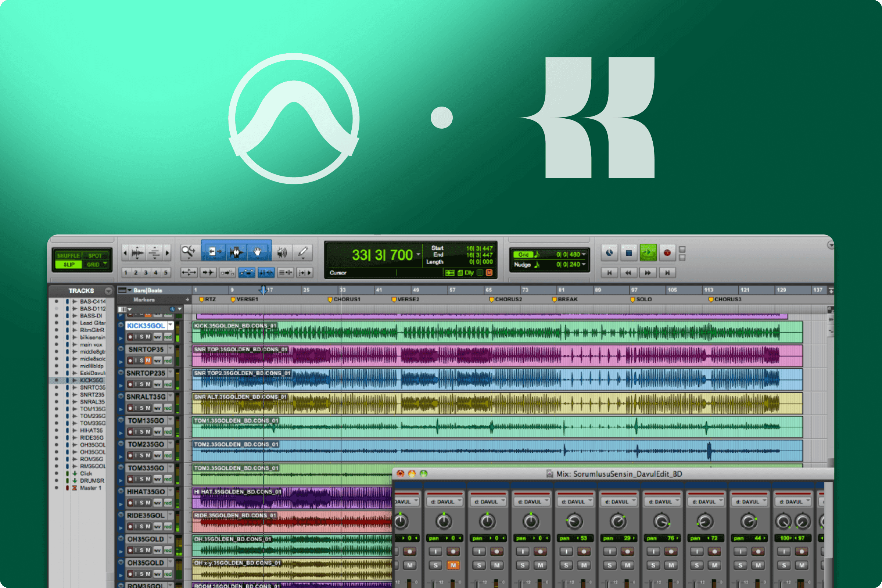Screen dimensions: 882x588
Task: Arm recording with the Record button
Action: (667, 253)
